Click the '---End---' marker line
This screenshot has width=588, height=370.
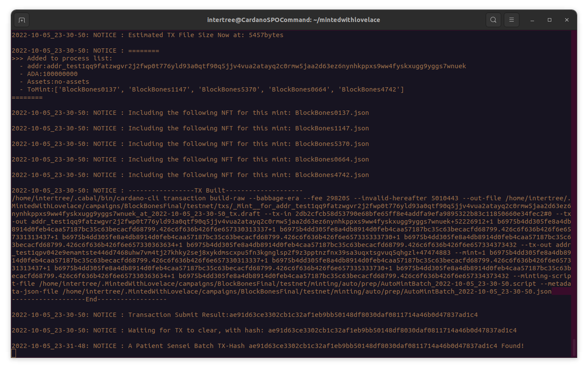click(x=89, y=299)
